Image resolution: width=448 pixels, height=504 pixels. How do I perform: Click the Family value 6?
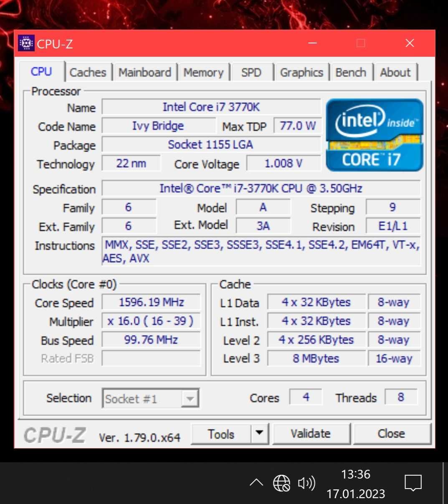(x=129, y=207)
